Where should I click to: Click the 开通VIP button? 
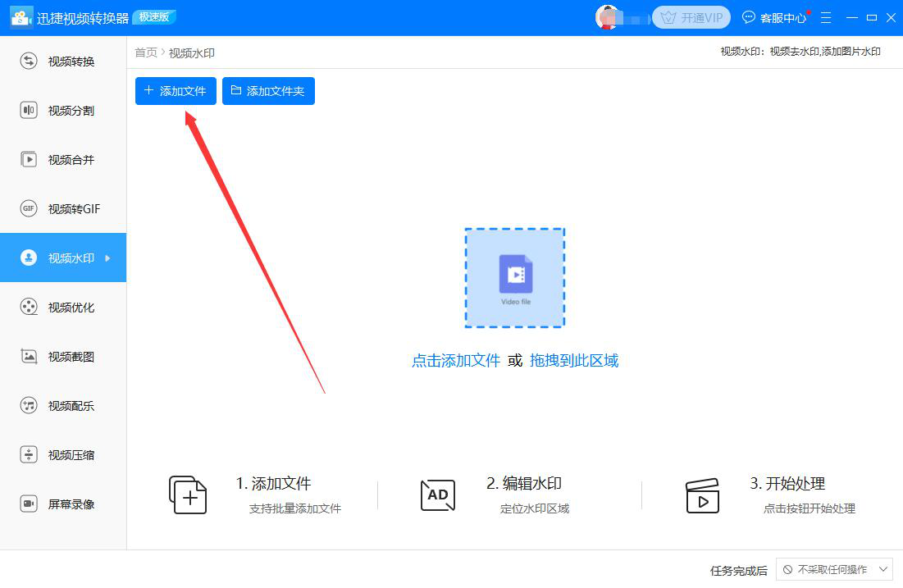[691, 17]
